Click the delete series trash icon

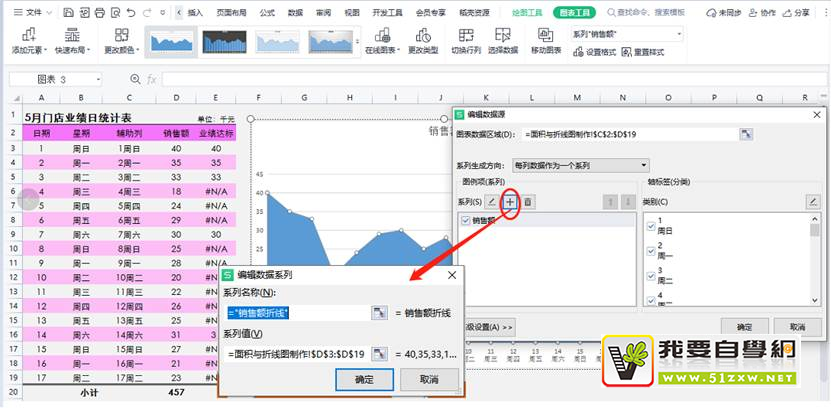528,202
